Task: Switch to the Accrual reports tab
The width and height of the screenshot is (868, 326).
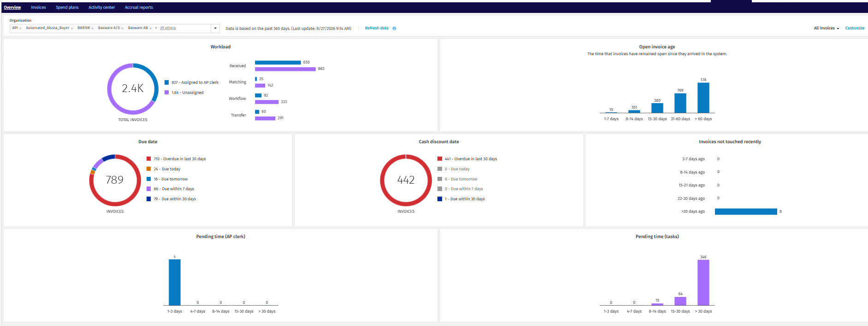Action: point(139,7)
